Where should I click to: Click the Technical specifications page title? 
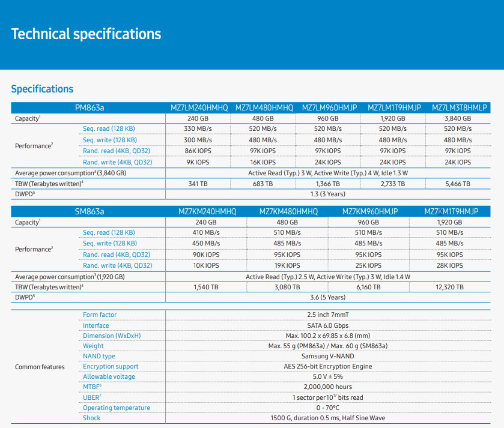[86, 34]
